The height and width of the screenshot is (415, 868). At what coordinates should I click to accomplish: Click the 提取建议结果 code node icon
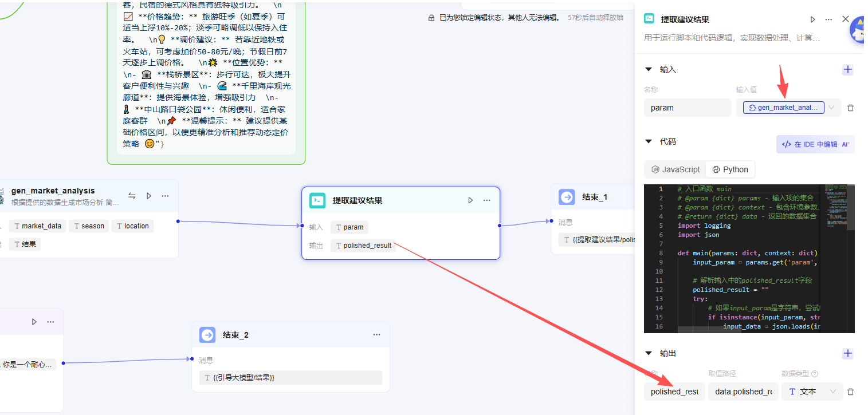click(x=317, y=200)
